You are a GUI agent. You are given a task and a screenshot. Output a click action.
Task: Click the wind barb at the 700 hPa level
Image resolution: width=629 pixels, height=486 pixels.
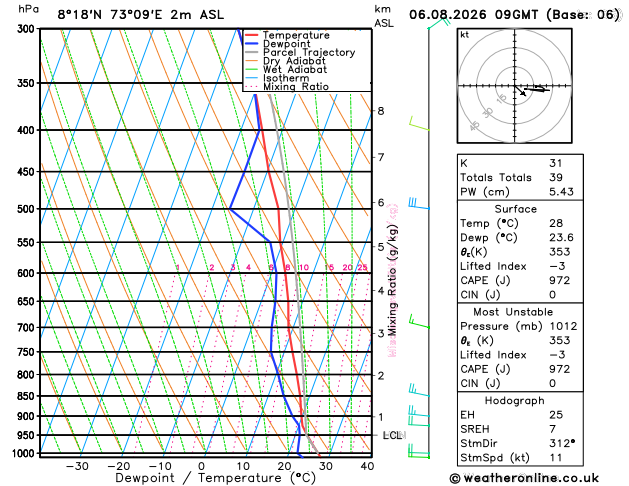click(x=419, y=322)
